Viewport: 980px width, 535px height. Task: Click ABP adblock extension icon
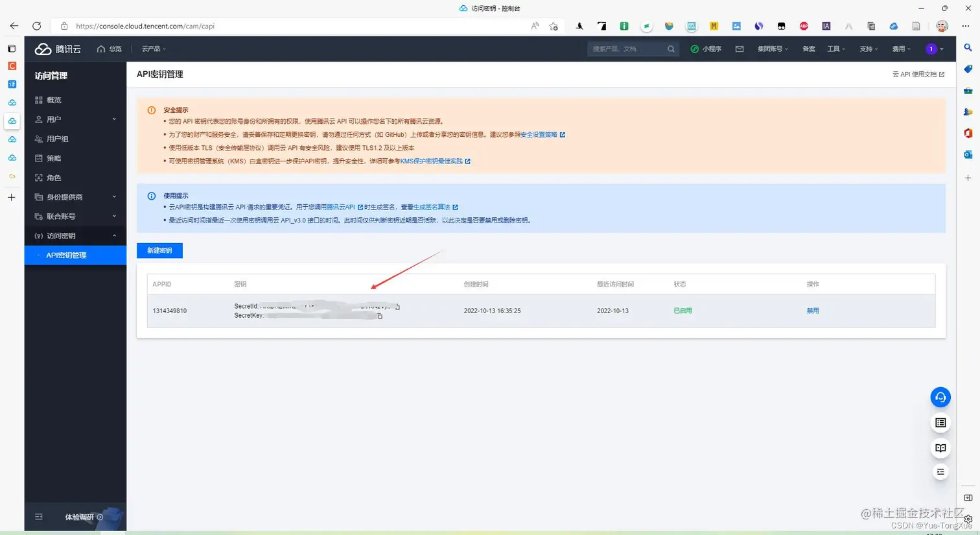pyautogui.click(x=804, y=26)
